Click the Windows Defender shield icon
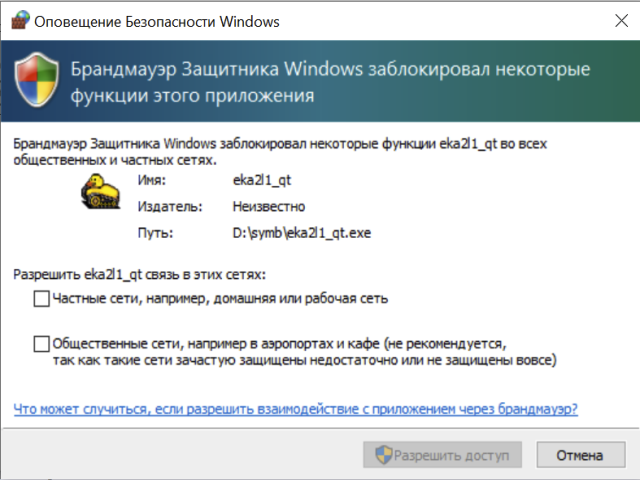Screen dimensions: 640x480 click(37, 80)
